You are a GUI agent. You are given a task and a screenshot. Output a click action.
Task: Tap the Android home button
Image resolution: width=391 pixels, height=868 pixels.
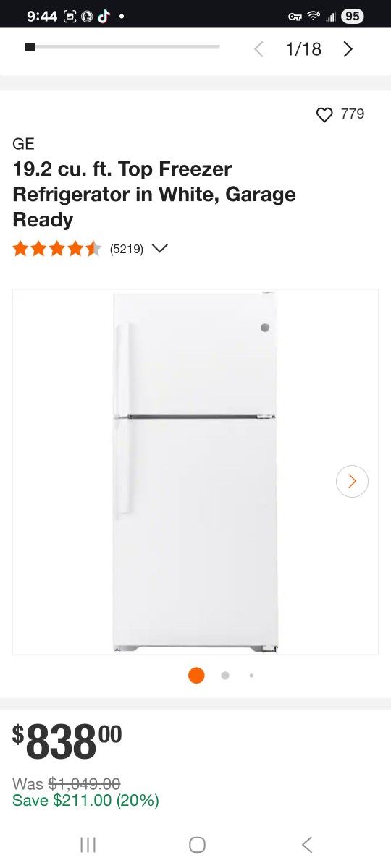(197, 844)
